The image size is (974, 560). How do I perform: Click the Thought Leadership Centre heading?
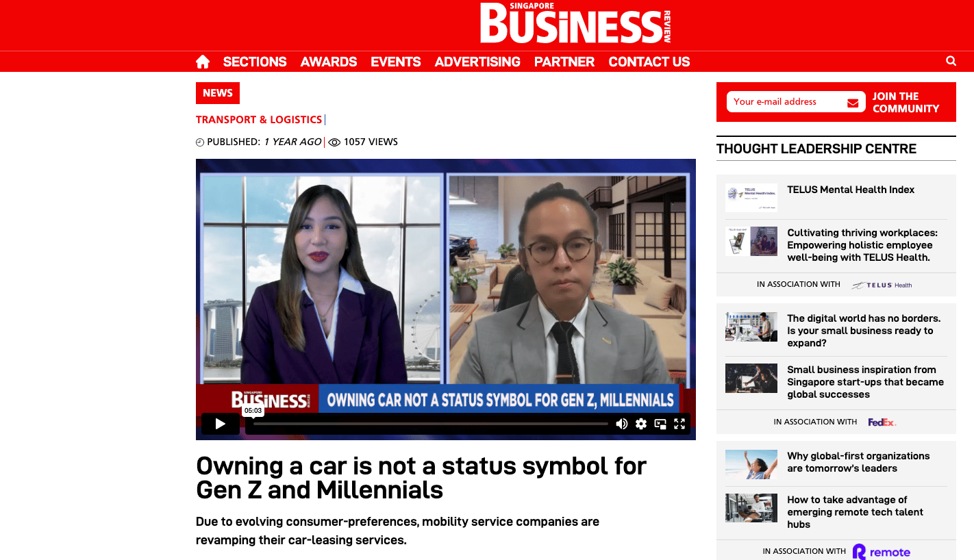(x=816, y=149)
